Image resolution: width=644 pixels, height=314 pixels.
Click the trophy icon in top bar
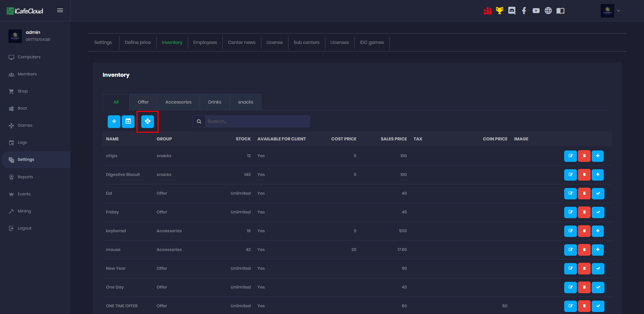point(499,11)
